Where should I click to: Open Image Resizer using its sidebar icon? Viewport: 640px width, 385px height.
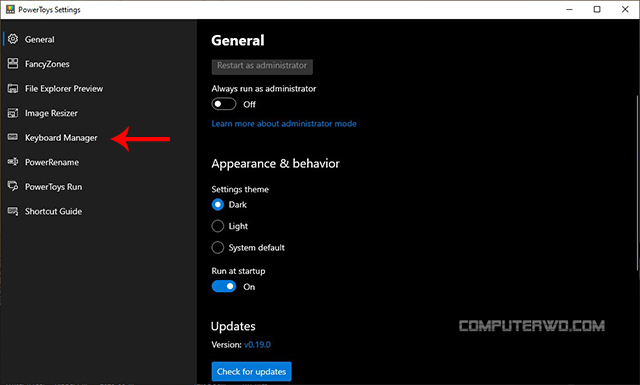click(13, 113)
